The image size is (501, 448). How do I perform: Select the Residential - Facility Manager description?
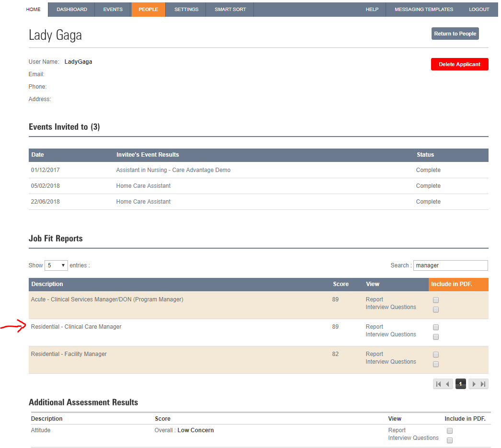click(x=68, y=354)
